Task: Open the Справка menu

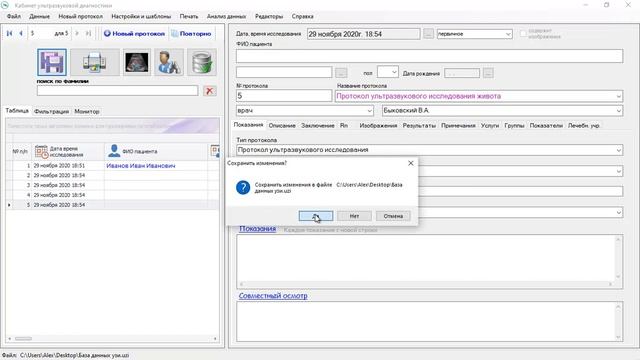Action: (302, 16)
